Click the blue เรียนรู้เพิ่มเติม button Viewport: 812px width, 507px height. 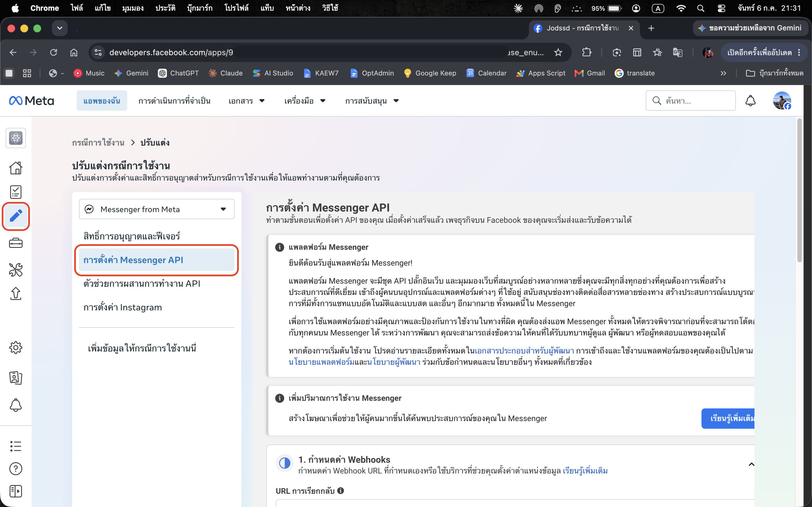[728, 419]
